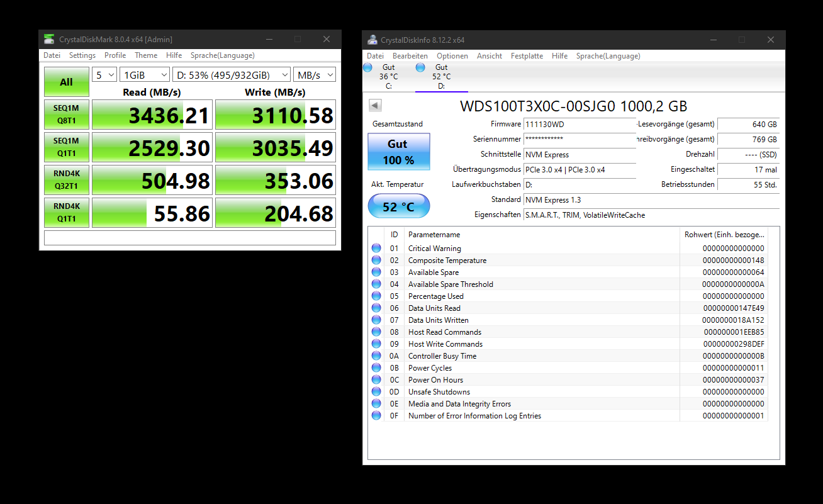823x504 pixels.
Task: Start the SEQ1M Q8T1 test
Action: (x=66, y=114)
